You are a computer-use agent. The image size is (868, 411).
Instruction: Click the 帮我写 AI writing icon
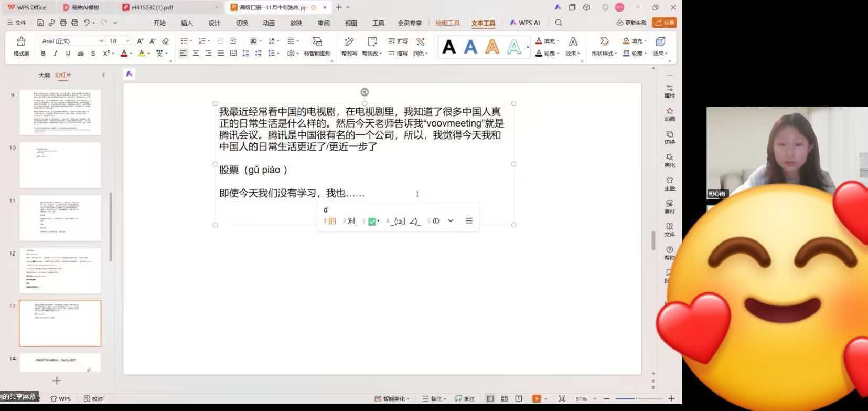click(349, 41)
